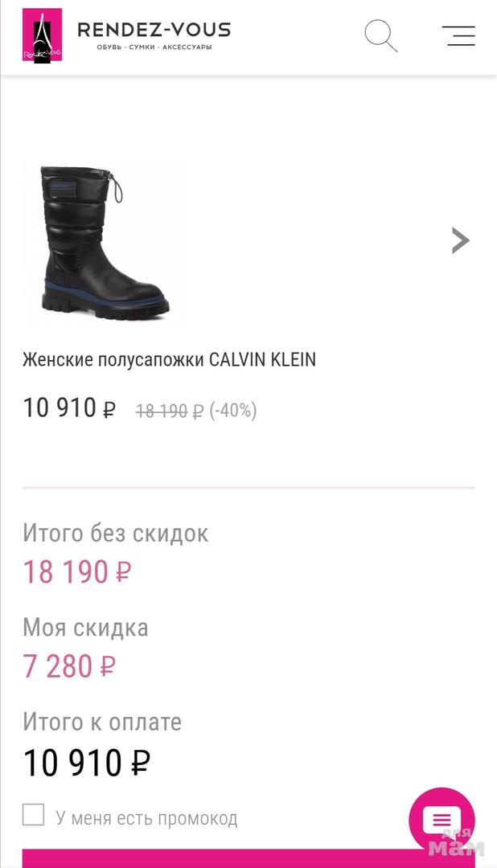
Task: Show next product image with right chevron
Action: (461, 240)
